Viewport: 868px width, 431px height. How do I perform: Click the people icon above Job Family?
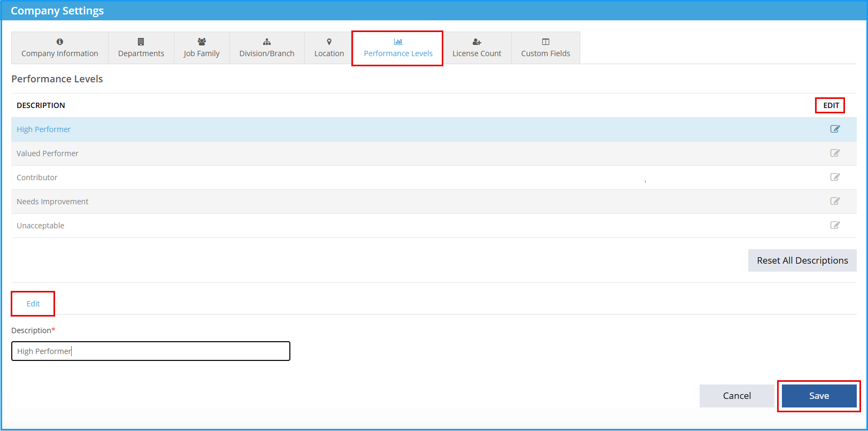202,42
